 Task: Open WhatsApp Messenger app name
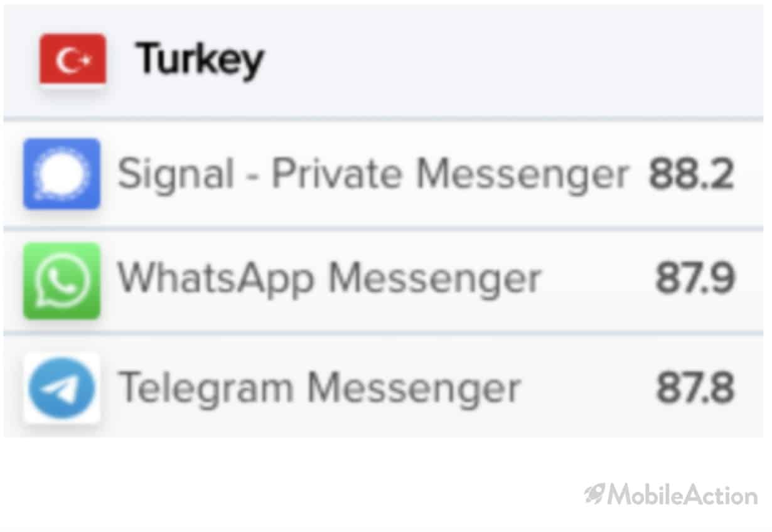(330, 279)
